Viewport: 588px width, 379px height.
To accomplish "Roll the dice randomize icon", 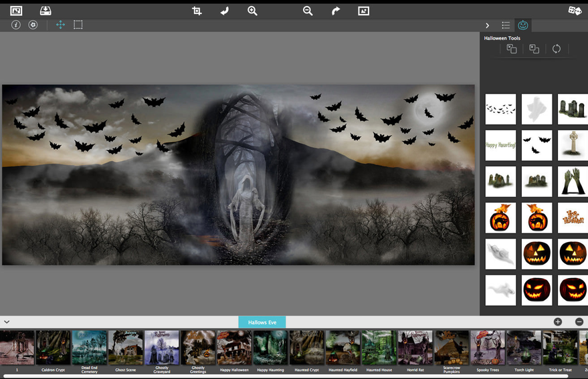I will pos(575,11).
